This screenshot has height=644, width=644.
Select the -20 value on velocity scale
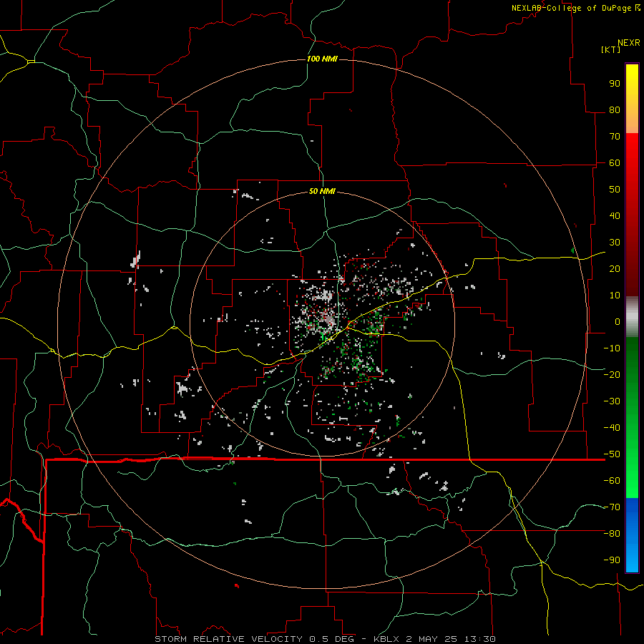612,375
